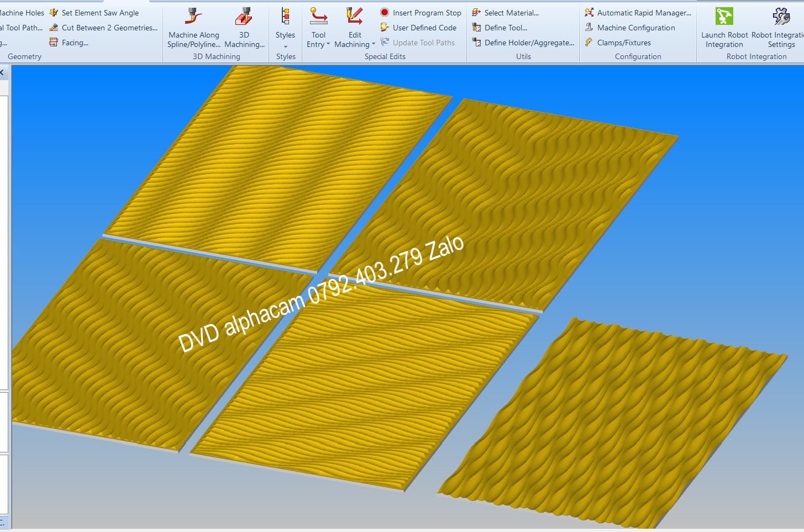Click the Set Element Saw Angle icon
This screenshot has height=532, width=804.
coord(54,13)
